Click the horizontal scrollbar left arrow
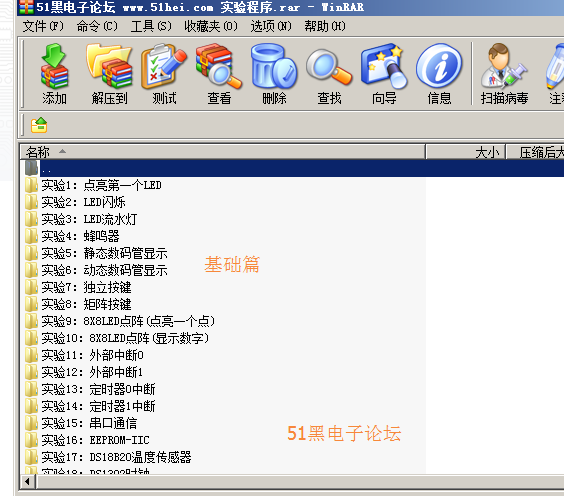 click(27, 481)
